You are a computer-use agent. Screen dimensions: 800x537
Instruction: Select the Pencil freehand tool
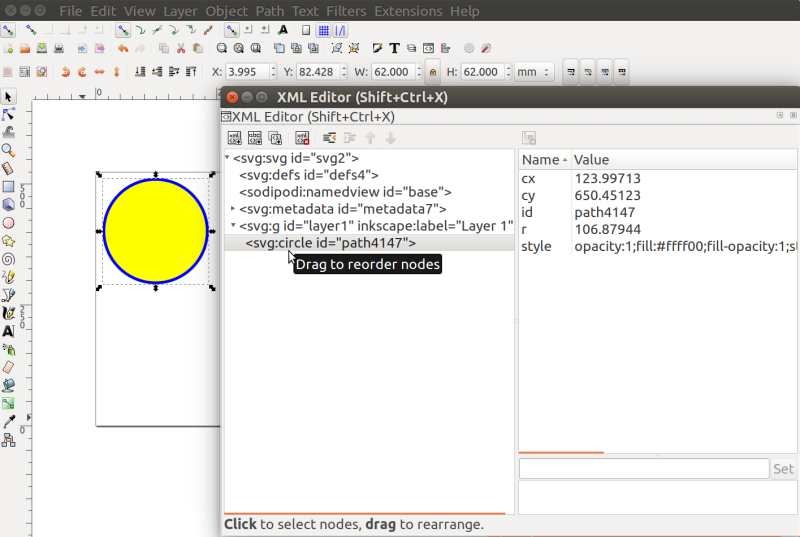(8, 277)
